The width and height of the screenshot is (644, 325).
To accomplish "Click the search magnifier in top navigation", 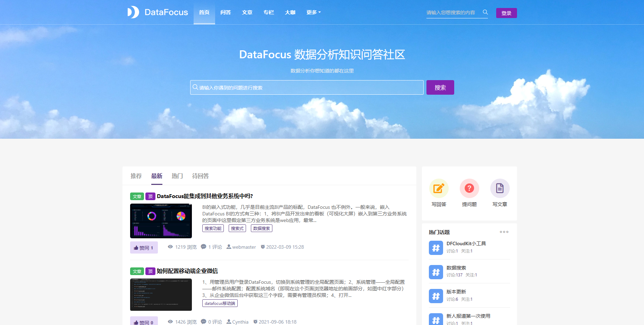I will pyautogui.click(x=485, y=12).
